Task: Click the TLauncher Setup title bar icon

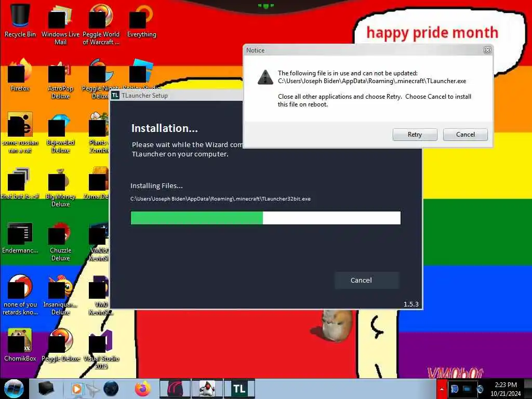Action: [115, 96]
